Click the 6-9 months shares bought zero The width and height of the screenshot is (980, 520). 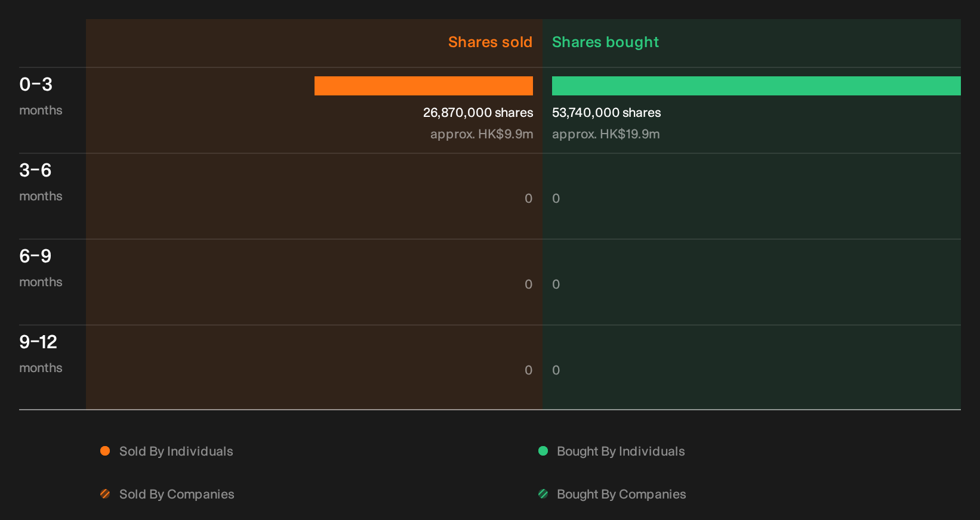click(556, 284)
